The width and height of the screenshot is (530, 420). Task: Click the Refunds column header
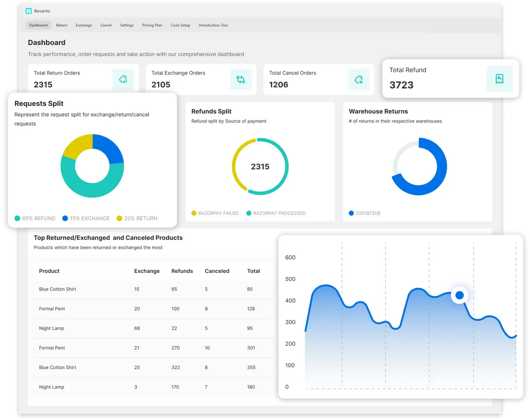point(182,271)
